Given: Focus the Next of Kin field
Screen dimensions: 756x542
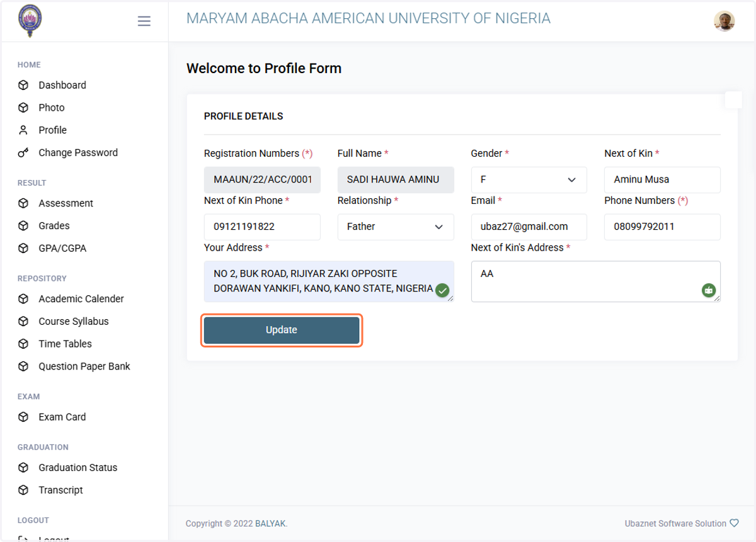Looking at the screenshot, I should pyautogui.click(x=662, y=180).
